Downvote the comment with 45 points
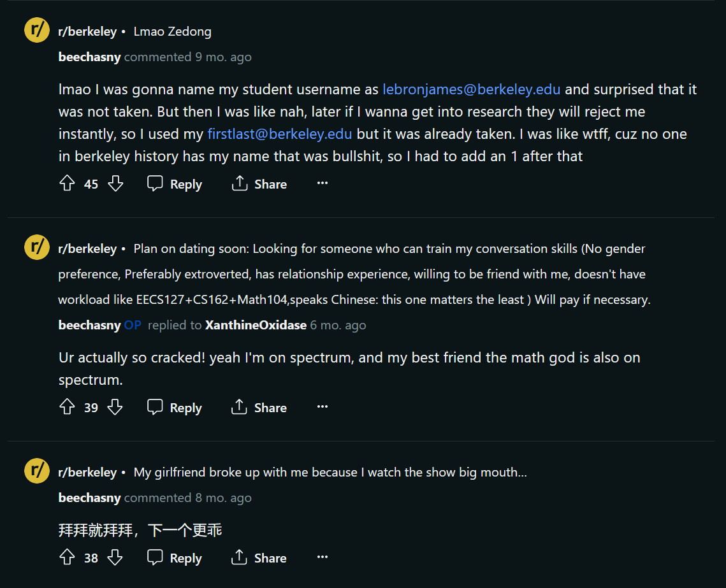The height and width of the screenshot is (588, 726). [115, 183]
